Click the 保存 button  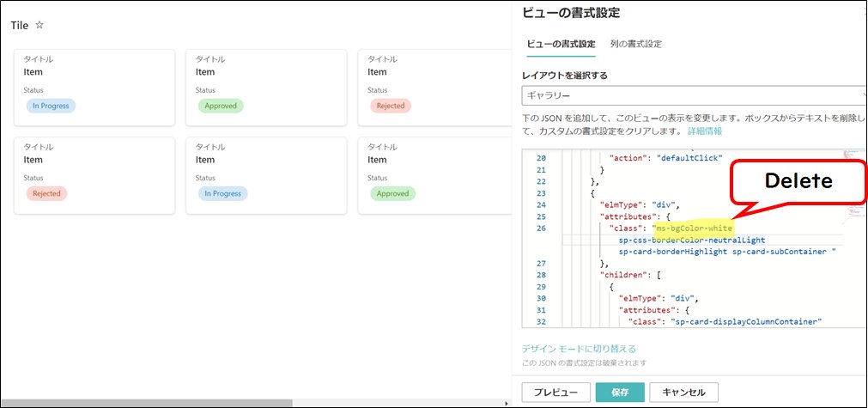coord(620,393)
